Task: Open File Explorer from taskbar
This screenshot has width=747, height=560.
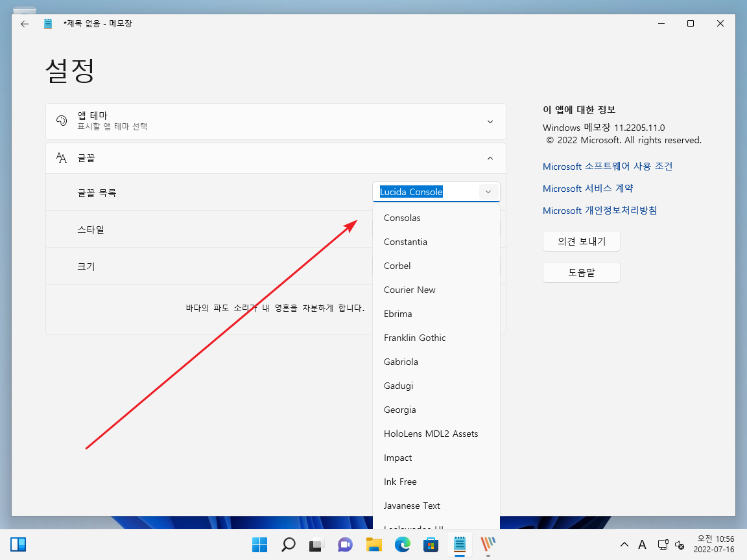Action: 374,544
